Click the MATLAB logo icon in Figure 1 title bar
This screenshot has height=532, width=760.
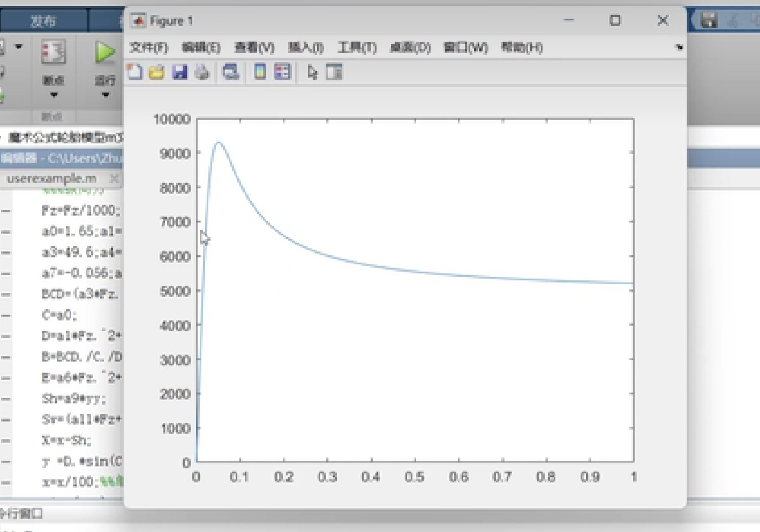tap(138, 21)
